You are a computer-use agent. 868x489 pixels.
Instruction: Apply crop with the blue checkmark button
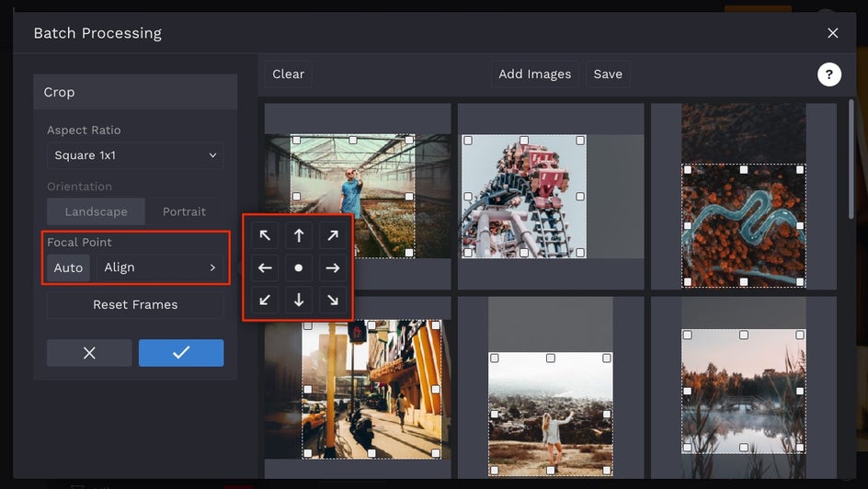181,353
